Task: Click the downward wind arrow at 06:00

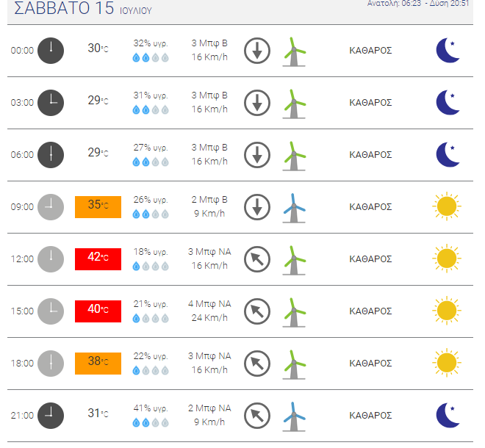Action: click(257, 155)
